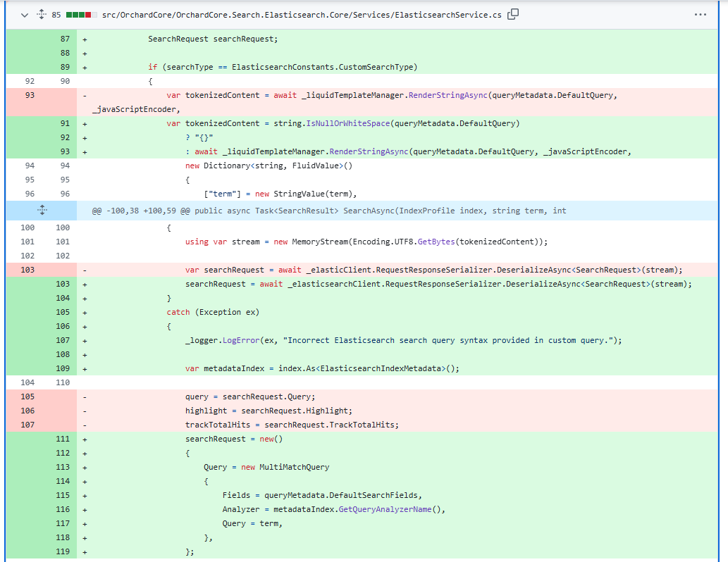Select added line 92 with the "{}" fallback
The image size is (728, 562).
64,137
